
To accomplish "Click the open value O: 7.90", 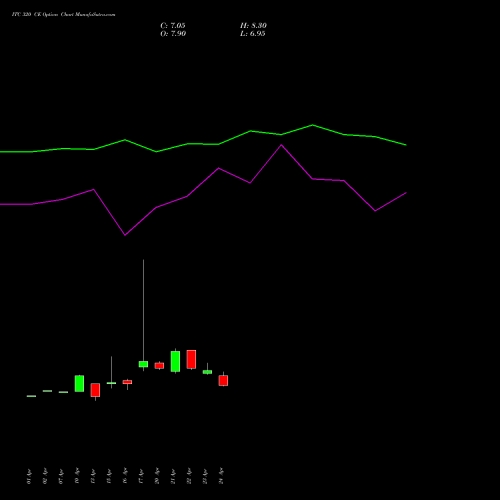I will click(173, 34).
